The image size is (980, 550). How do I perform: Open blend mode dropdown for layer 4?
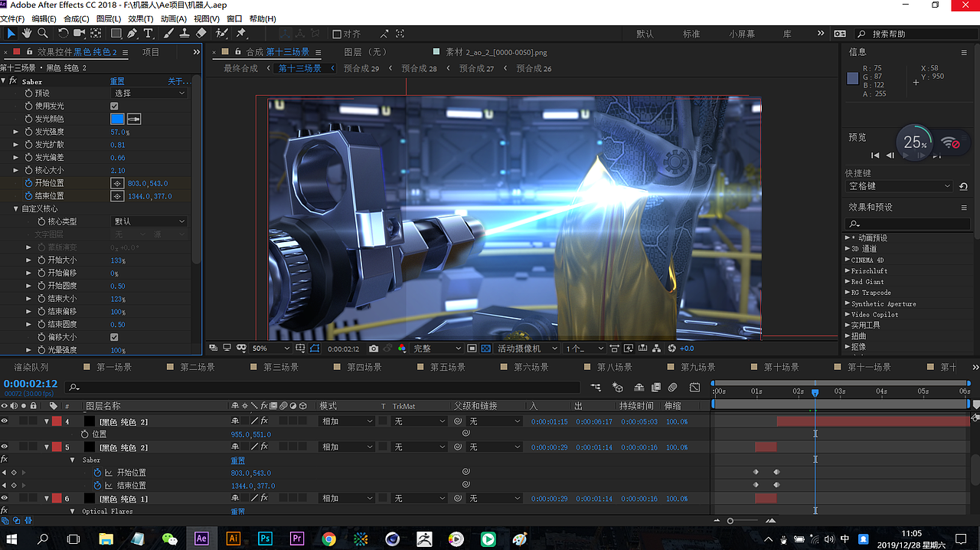(346, 421)
